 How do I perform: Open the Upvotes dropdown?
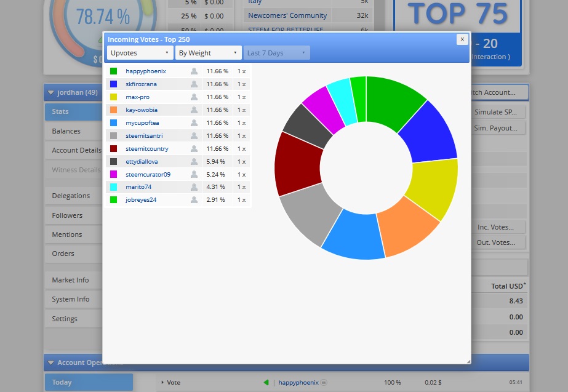[x=140, y=53]
